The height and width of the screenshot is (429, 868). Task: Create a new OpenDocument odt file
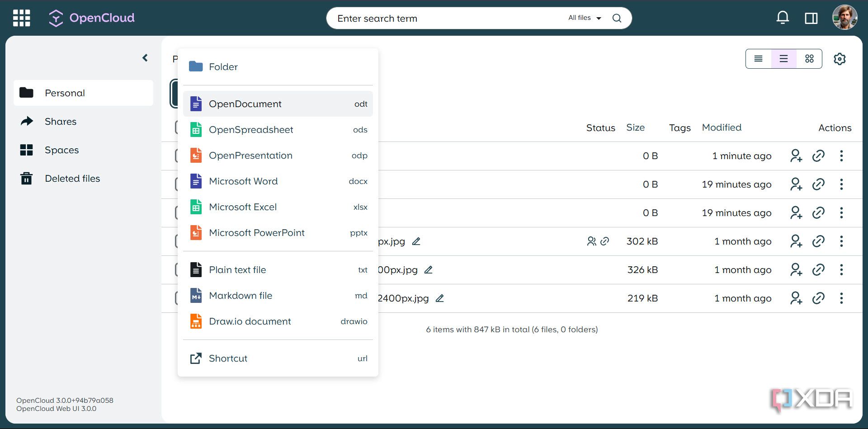[278, 104]
